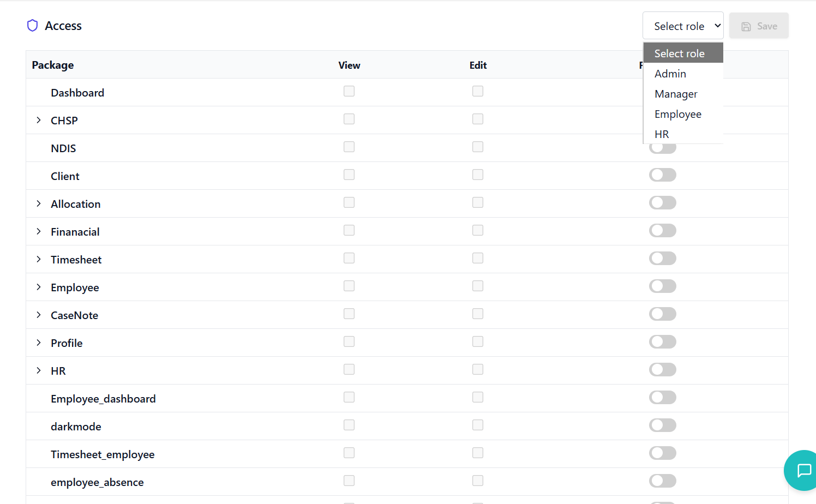Open the Select role dropdown
The width and height of the screenshot is (816, 504).
pos(683,26)
